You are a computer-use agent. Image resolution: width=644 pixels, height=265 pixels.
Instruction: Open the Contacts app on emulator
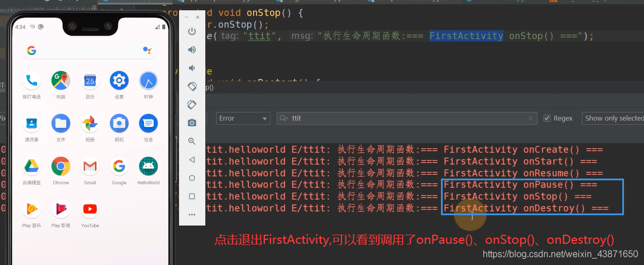[31, 123]
